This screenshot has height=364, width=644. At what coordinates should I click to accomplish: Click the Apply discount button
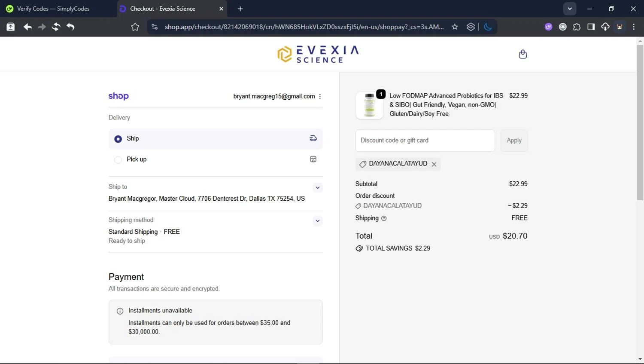(514, 141)
